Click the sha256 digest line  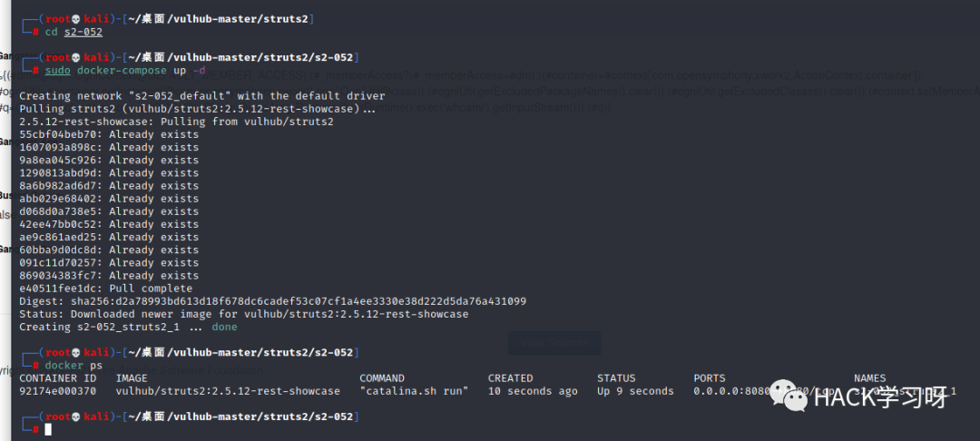pyautogui.click(x=272, y=301)
